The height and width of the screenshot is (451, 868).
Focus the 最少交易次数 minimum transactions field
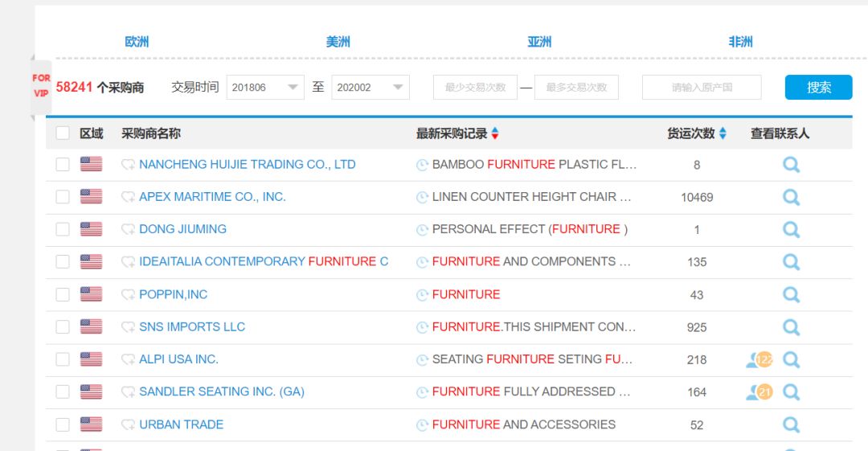tap(476, 88)
